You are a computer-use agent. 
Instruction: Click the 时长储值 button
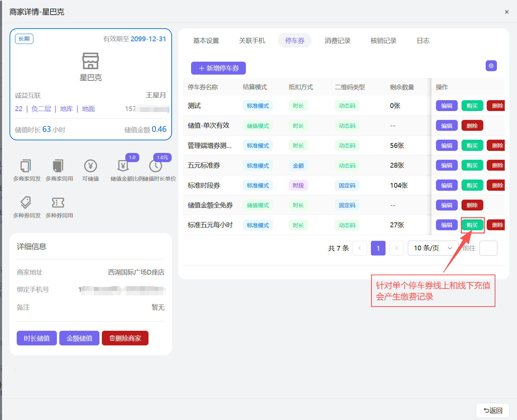coord(37,338)
